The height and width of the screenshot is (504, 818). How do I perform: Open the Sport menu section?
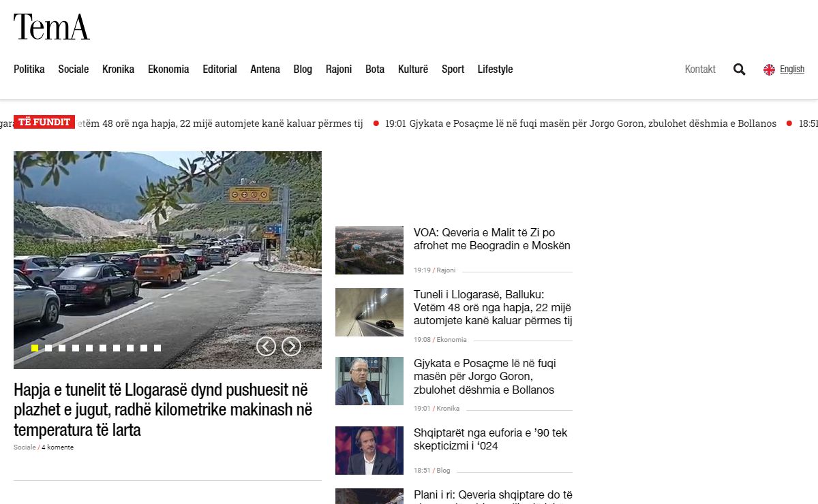(x=453, y=69)
